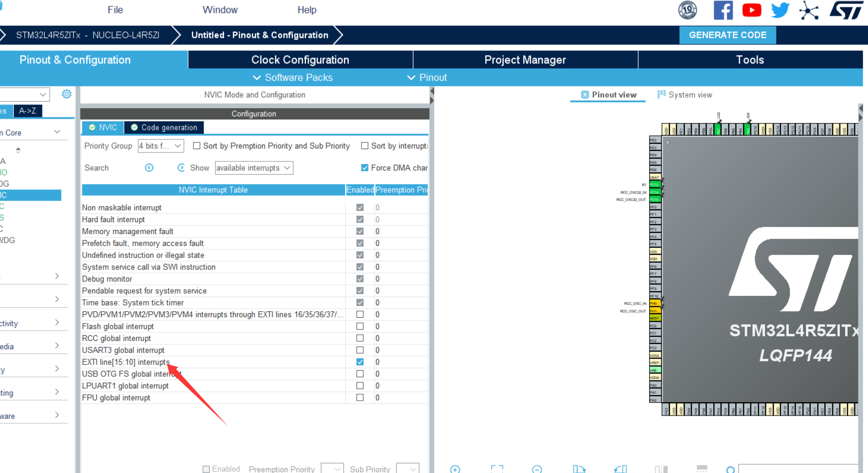Open the Tools tab

750,60
